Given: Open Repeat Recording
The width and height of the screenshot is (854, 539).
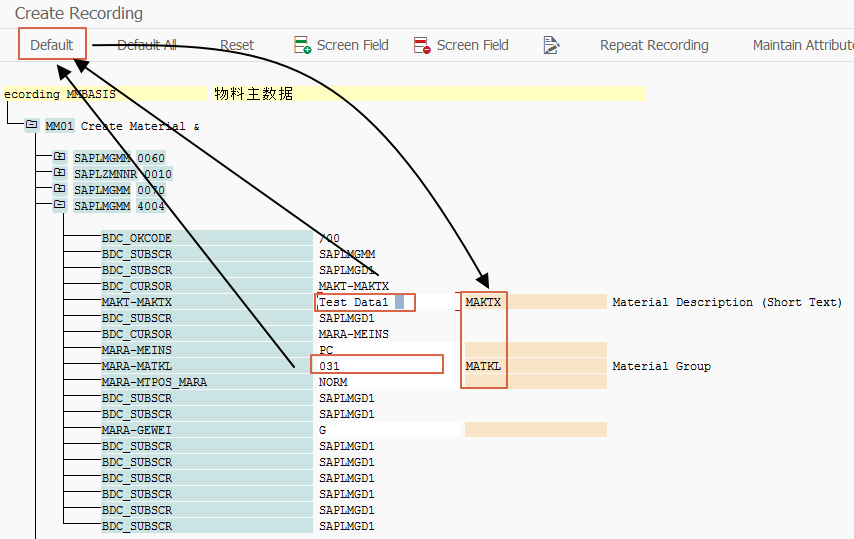Looking at the screenshot, I should [654, 45].
